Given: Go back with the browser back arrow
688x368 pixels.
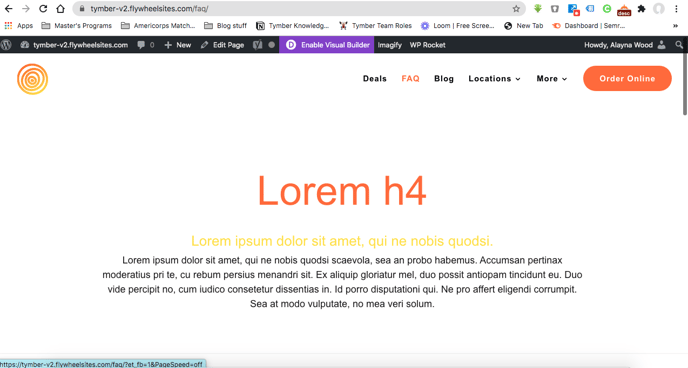Looking at the screenshot, I should pyautogui.click(x=9, y=9).
